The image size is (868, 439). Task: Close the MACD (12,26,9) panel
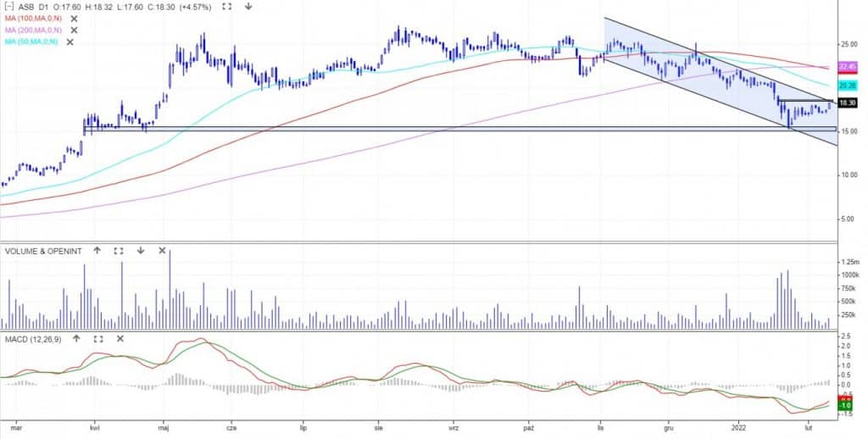click(120, 339)
